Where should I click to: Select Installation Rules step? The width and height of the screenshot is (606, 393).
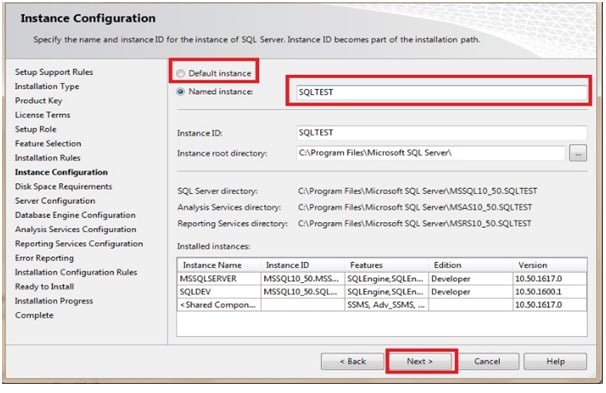click(48, 158)
